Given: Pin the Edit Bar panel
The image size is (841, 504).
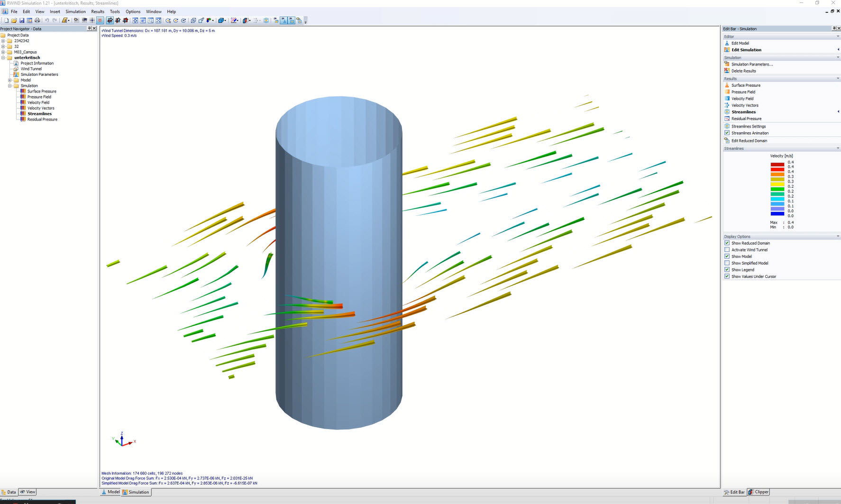Looking at the screenshot, I should point(834,28).
